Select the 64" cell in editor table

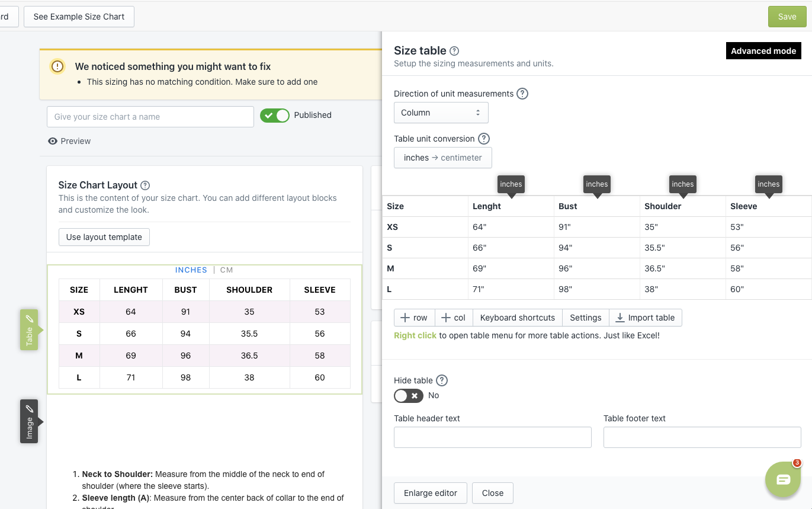[x=511, y=227]
